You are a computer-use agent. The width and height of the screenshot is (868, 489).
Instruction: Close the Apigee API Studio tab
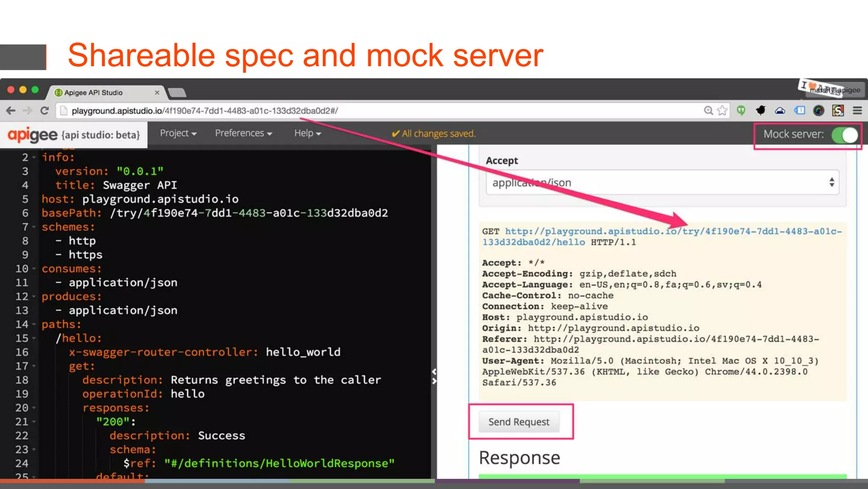point(157,92)
